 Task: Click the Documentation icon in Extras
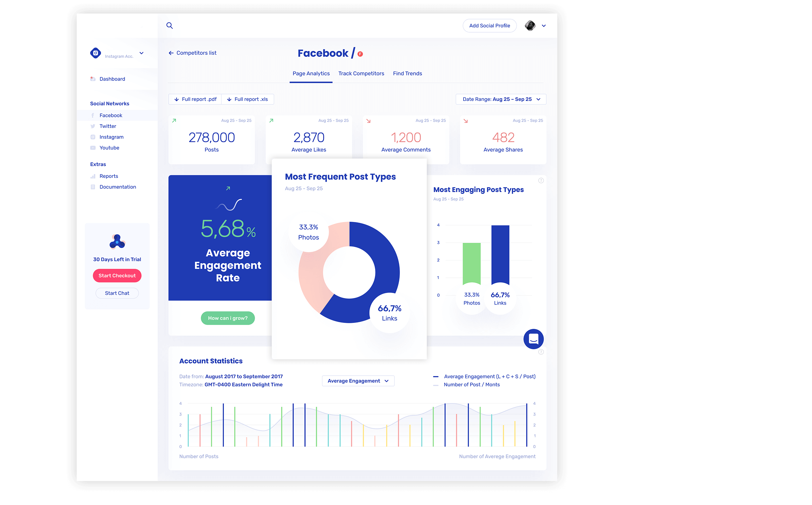pos(93,187)
